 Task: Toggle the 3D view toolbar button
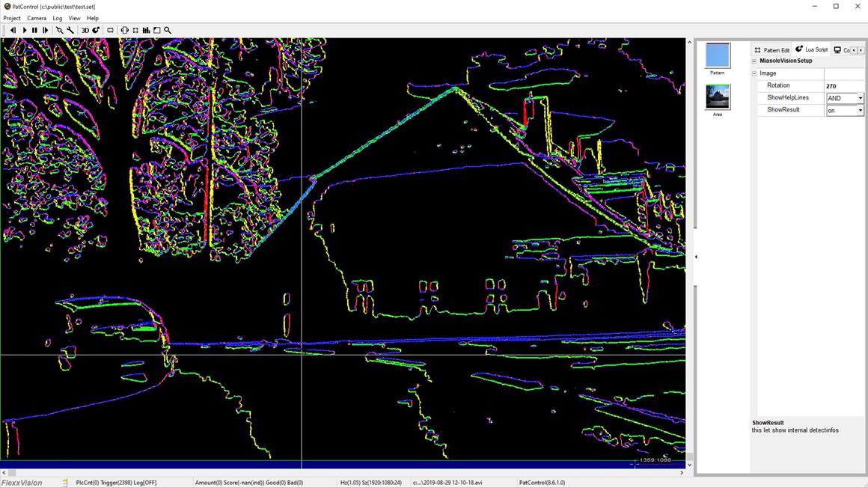click(85, 31)
